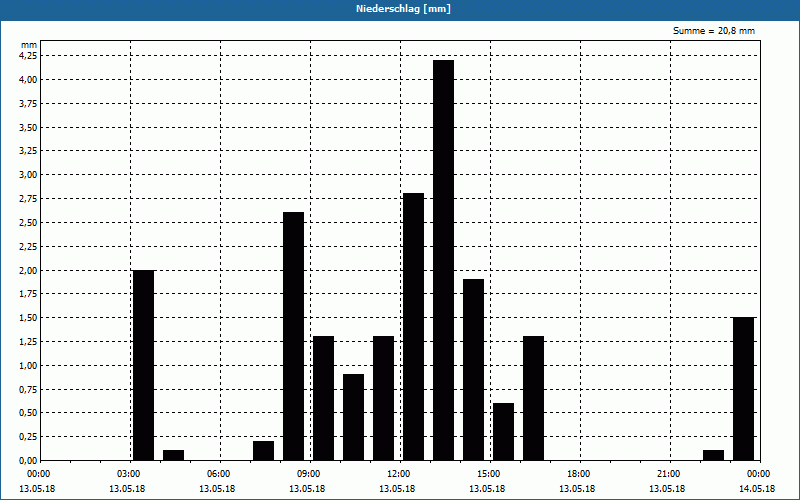Click the y-axis value 0,75
Viewport: 800px width, 500px height.
[28, 390]
